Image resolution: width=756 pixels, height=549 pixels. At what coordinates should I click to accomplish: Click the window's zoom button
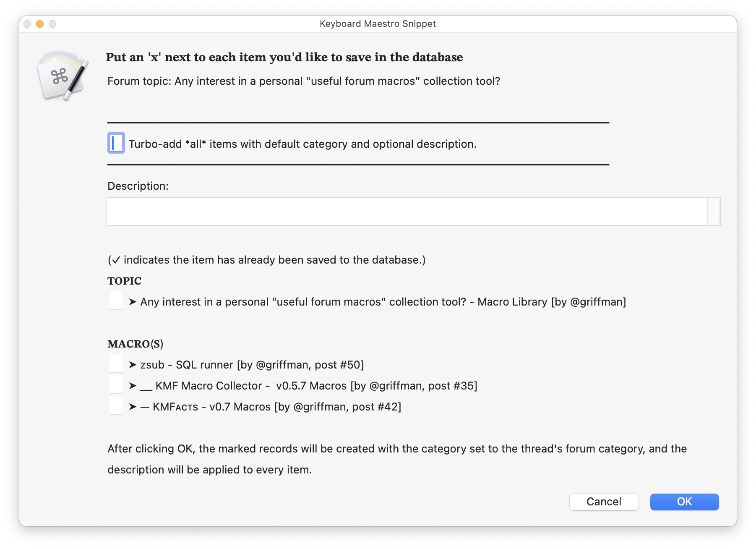(x=52, y=24)
